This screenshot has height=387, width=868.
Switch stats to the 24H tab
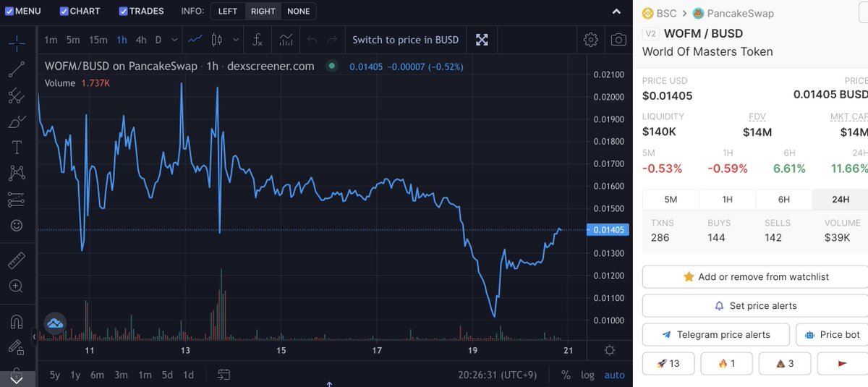point(841,199)
